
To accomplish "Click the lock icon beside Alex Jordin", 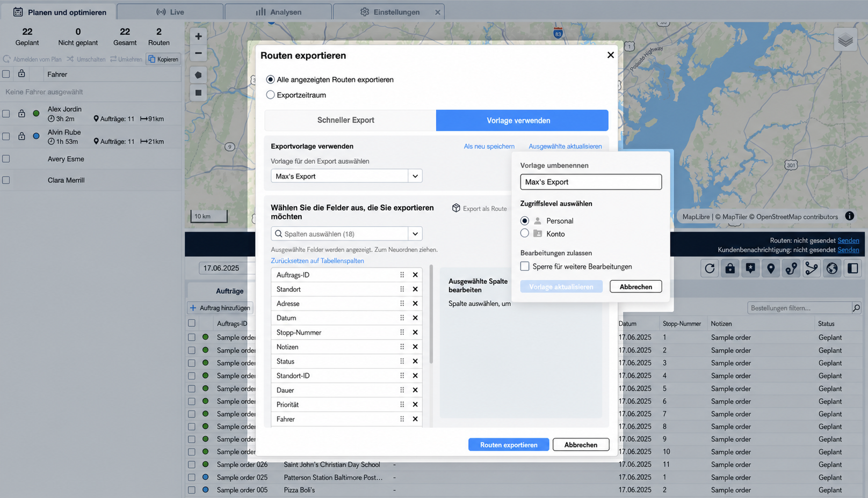I will click(21, 113).
